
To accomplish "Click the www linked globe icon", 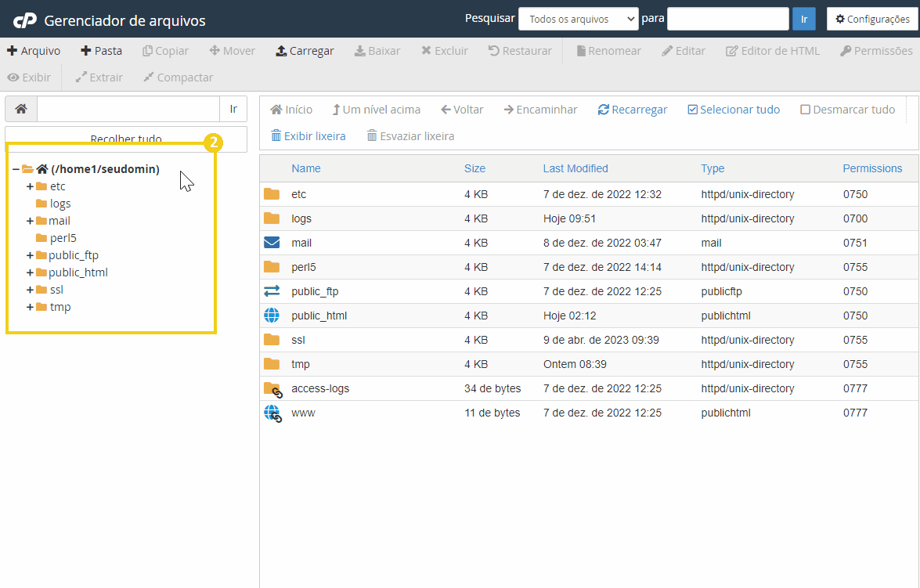I will pyautogui.click(x=272, y=413).
